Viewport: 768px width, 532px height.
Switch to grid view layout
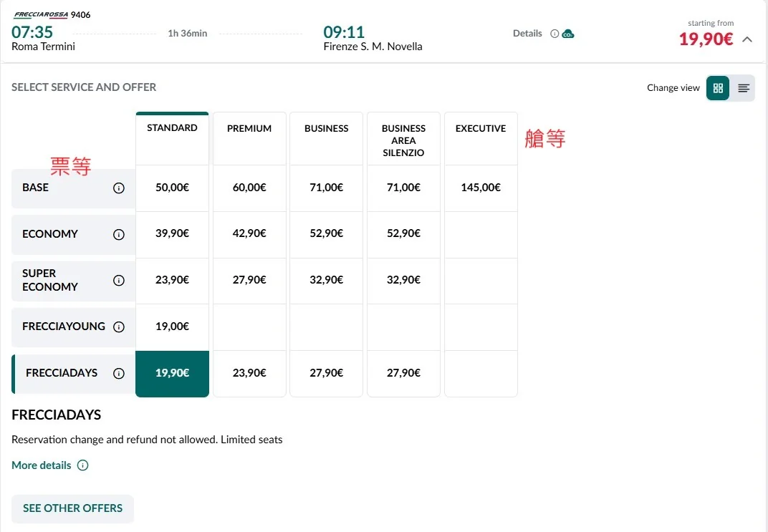718,88
